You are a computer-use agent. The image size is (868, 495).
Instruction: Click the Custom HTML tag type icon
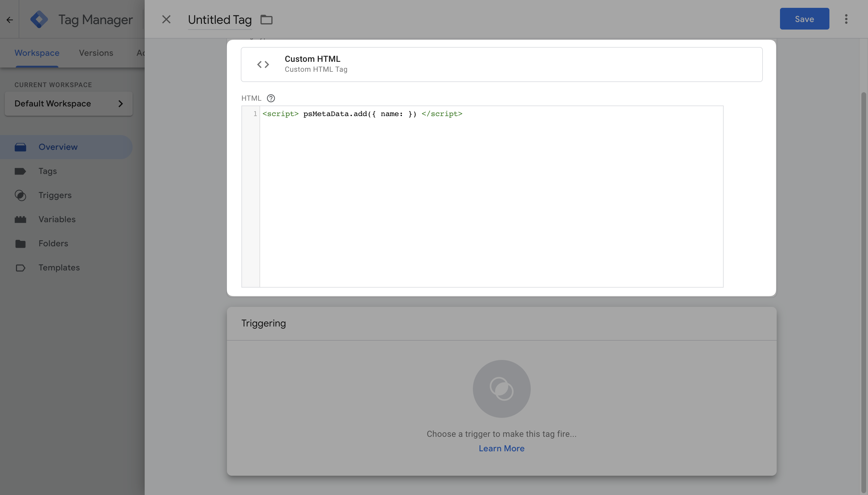click(x=263, y=65)
